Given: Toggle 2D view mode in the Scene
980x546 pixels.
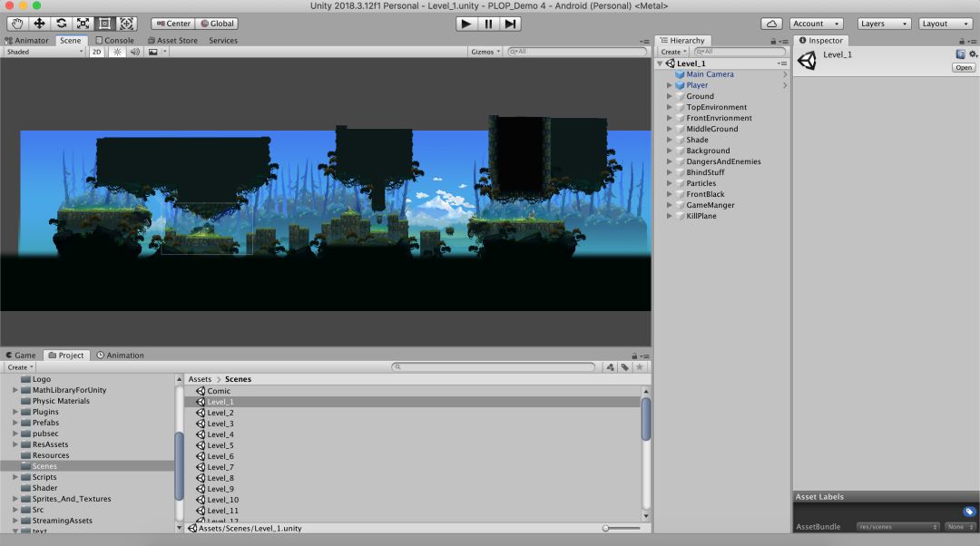Looking at the screenshot, I should pyautogui.click(x=96, y=52).
